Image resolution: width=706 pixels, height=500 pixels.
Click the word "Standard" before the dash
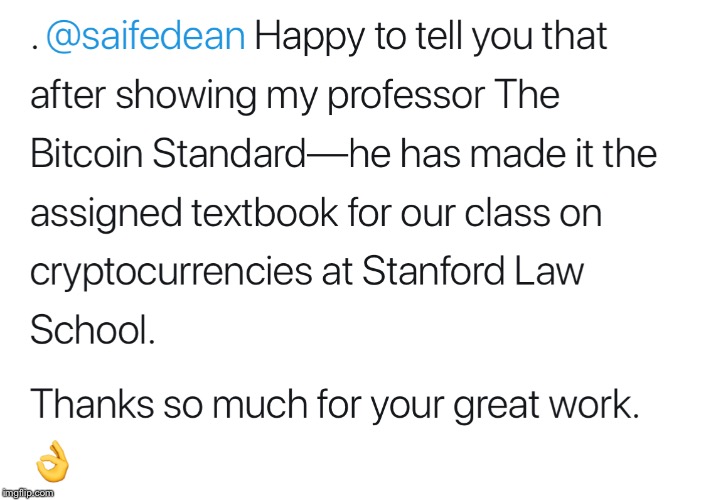click(229, 154)
